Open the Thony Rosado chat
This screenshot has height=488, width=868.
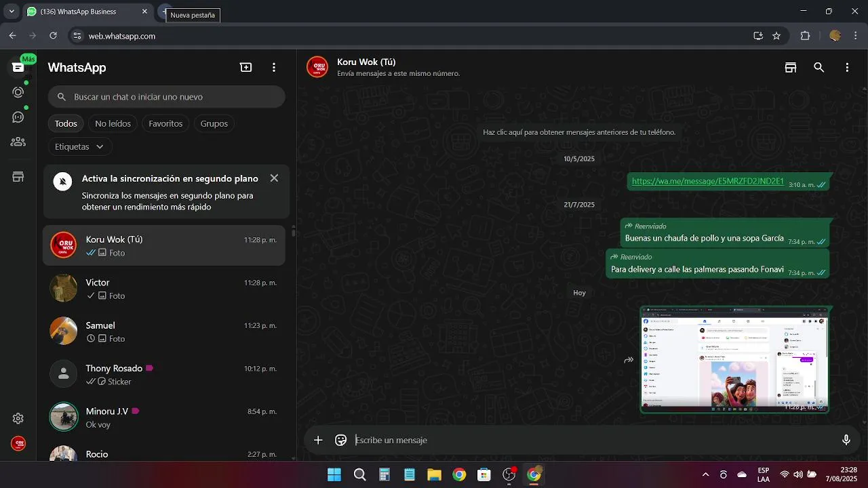click(164, 375)
